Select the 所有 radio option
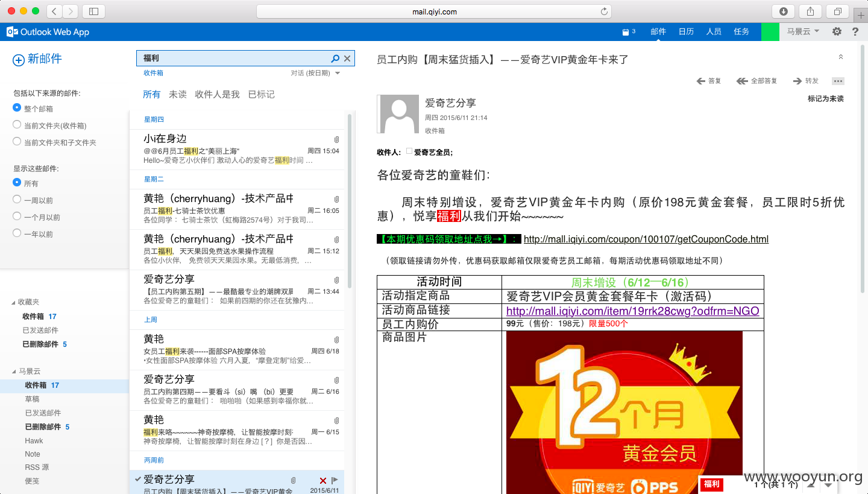This screenshot has height=494, width=868. (x=17, y=183)
